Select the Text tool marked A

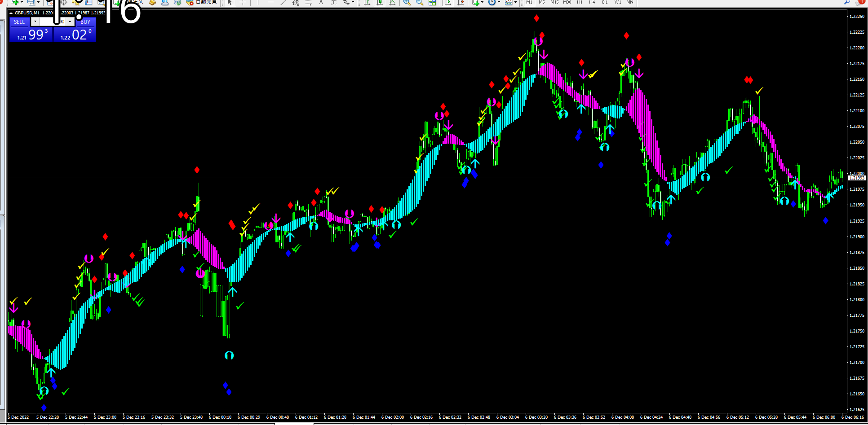321,2
